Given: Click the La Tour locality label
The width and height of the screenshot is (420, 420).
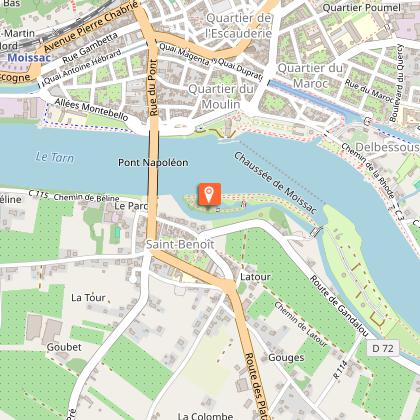Looking at the screenshot, I should [88, 298].
